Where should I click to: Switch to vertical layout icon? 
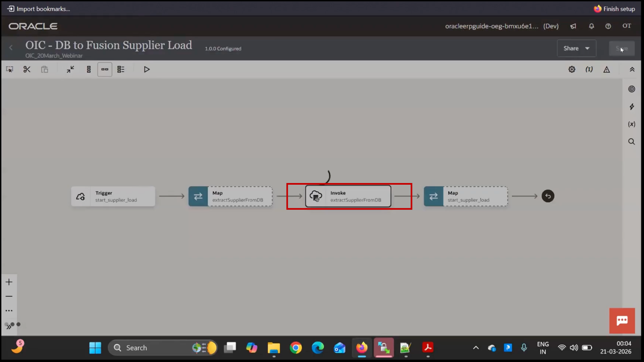pos(89,69)
